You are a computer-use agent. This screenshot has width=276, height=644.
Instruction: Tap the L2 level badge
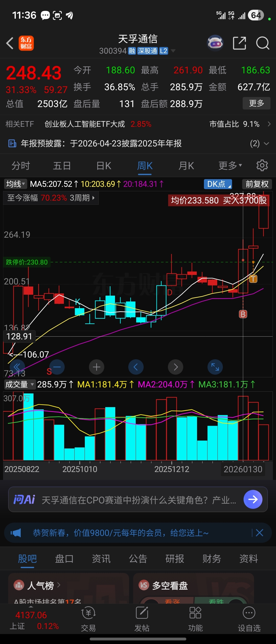(164, 51)
